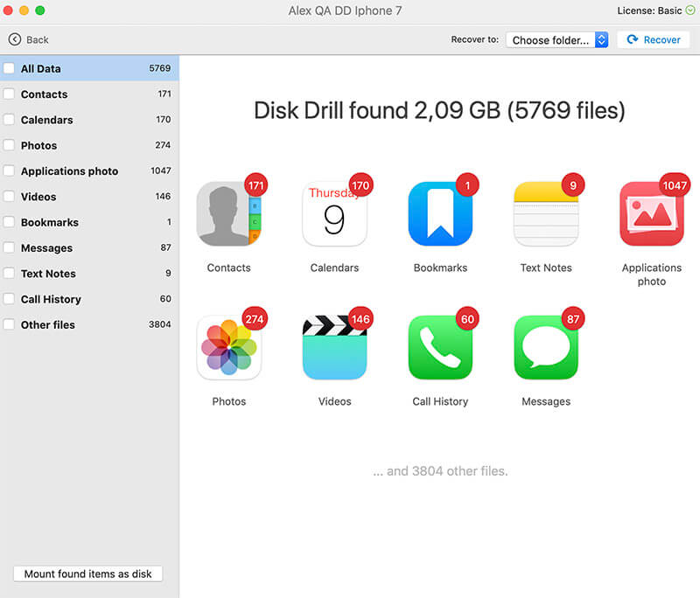Screen dimensions: 700x598
Task: Click the Messages label under icon
Action: coord(546,401)
